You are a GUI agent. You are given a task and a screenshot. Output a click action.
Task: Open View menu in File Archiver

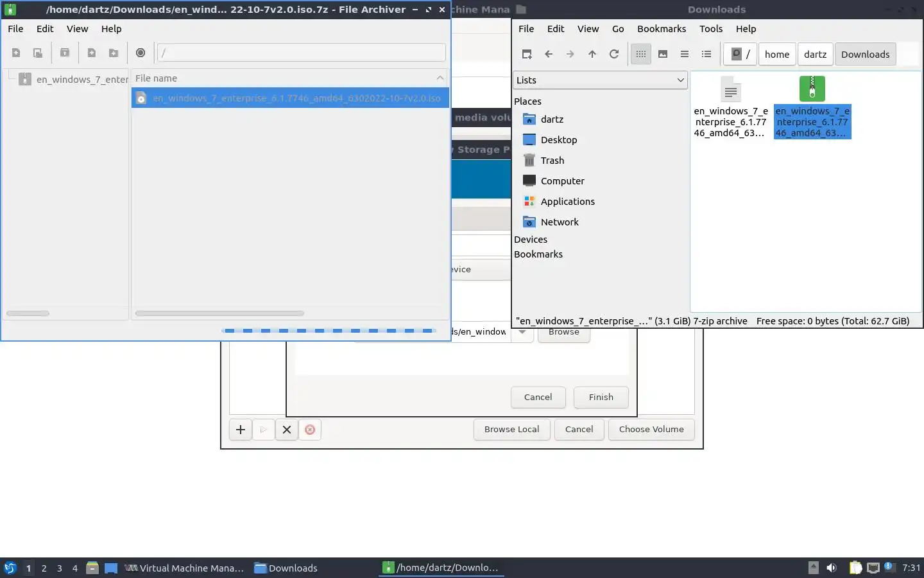[x=77, y=29]
